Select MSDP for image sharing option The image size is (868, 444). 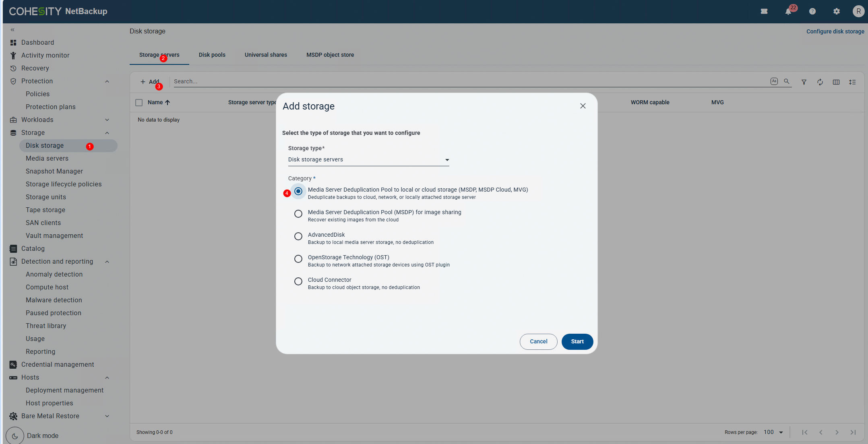click(x=298, y=214)
